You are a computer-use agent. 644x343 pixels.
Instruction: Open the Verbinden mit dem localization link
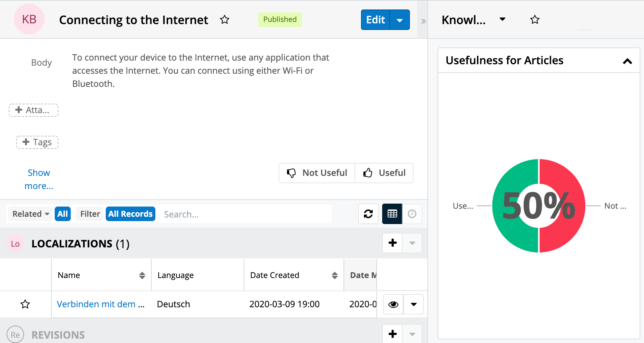tap(101, 304)
